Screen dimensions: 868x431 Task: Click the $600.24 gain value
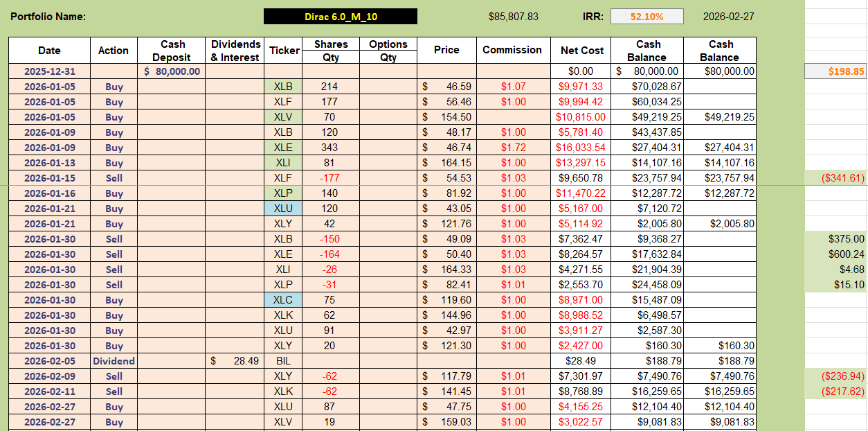(x=835, y=254)
